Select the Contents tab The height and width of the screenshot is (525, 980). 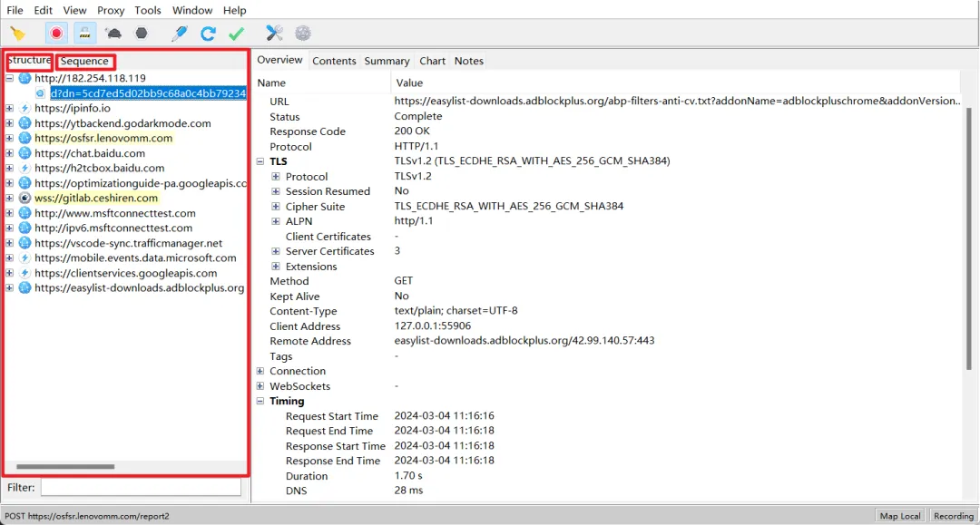tap(334, 61)
